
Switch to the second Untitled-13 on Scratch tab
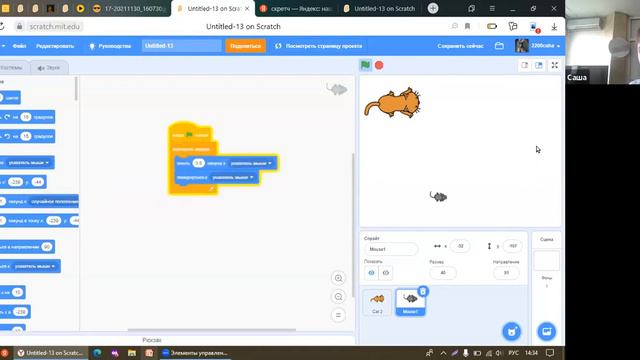(380, 9)
